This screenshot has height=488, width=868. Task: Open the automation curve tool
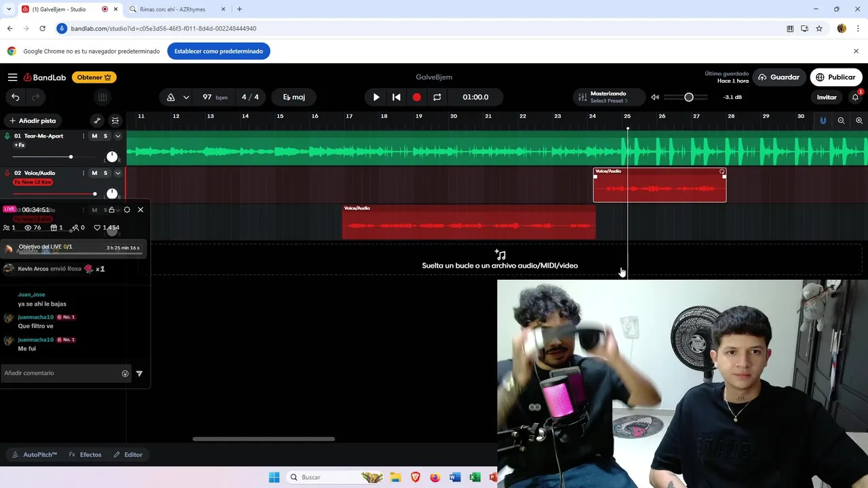pyautogui.click(x=97, y=121)
